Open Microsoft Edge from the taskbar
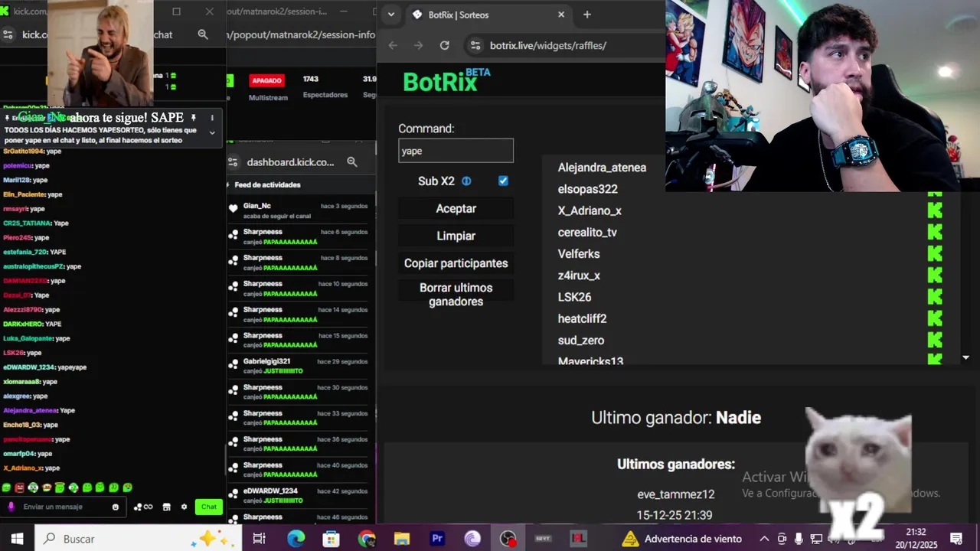The width and height of the screenshot is (980, 551). pos(296,539)
